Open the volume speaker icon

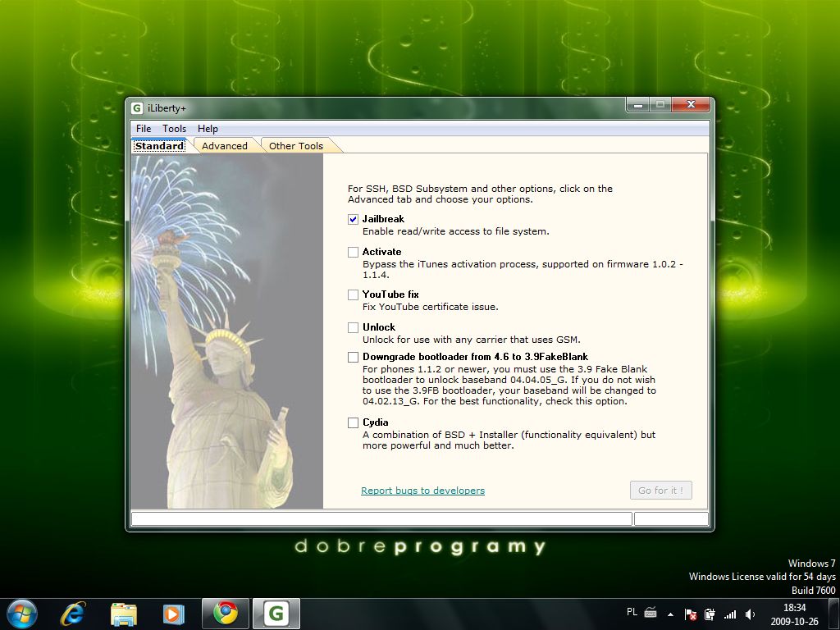point(750,614)
